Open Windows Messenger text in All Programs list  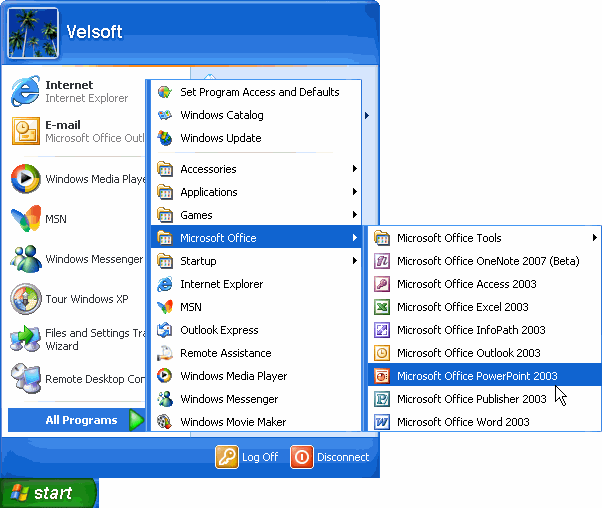[229, 399]
